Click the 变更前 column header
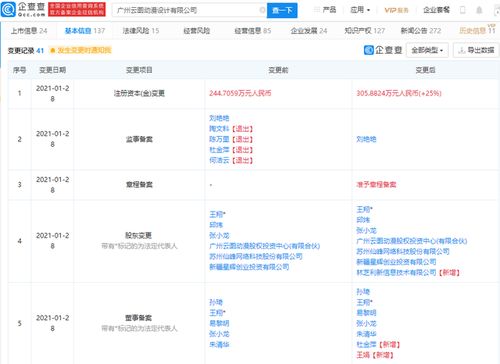 point(278,70)
